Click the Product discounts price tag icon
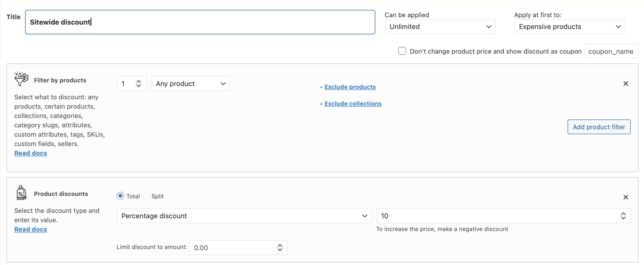The height and width of the screenshot is (265, 644). point(21,193)
